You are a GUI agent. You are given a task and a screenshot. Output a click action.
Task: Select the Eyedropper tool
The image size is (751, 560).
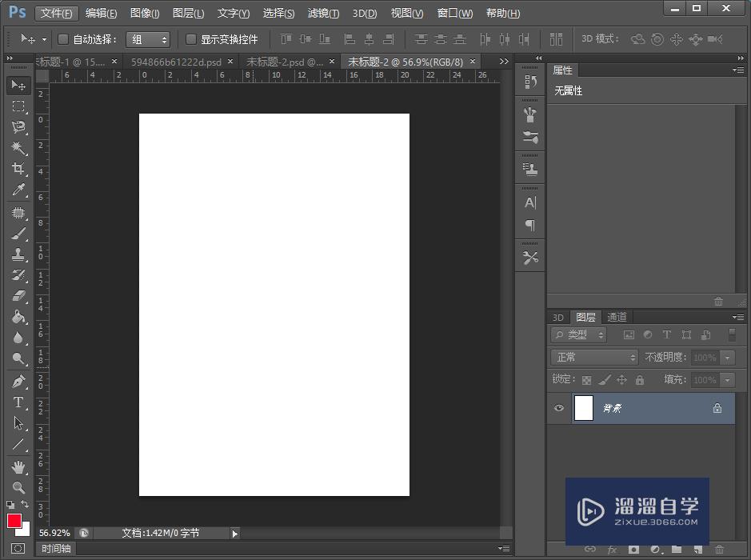tap(18, 190)
